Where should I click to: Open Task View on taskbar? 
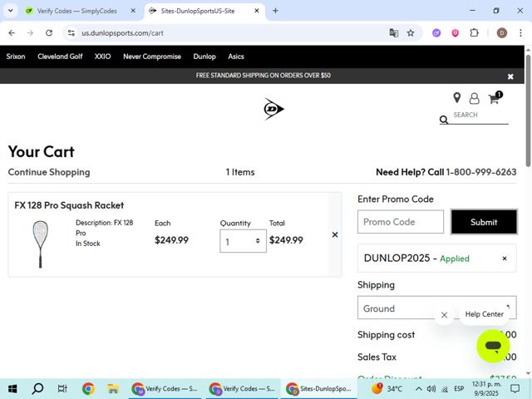62,389
